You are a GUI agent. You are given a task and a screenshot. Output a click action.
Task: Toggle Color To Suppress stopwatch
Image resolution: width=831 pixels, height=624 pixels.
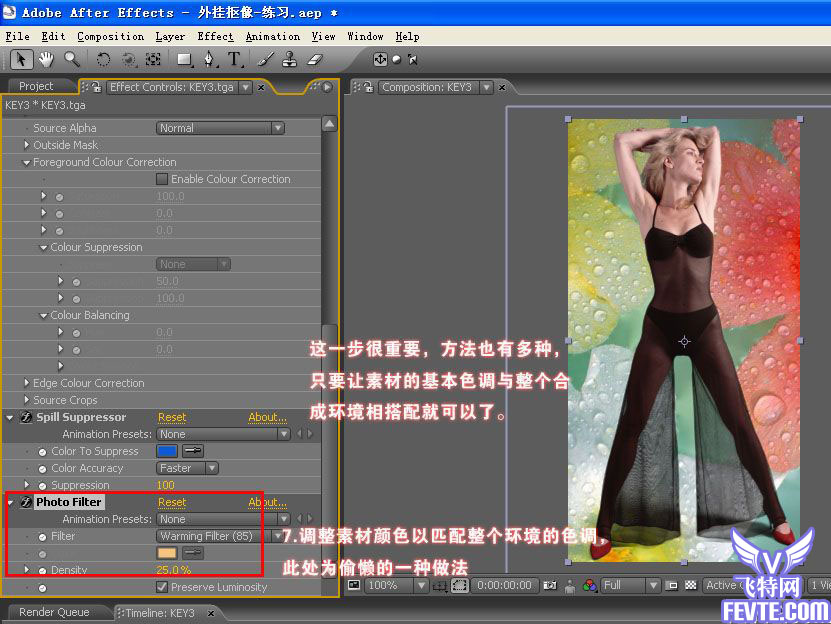[42, 452]
